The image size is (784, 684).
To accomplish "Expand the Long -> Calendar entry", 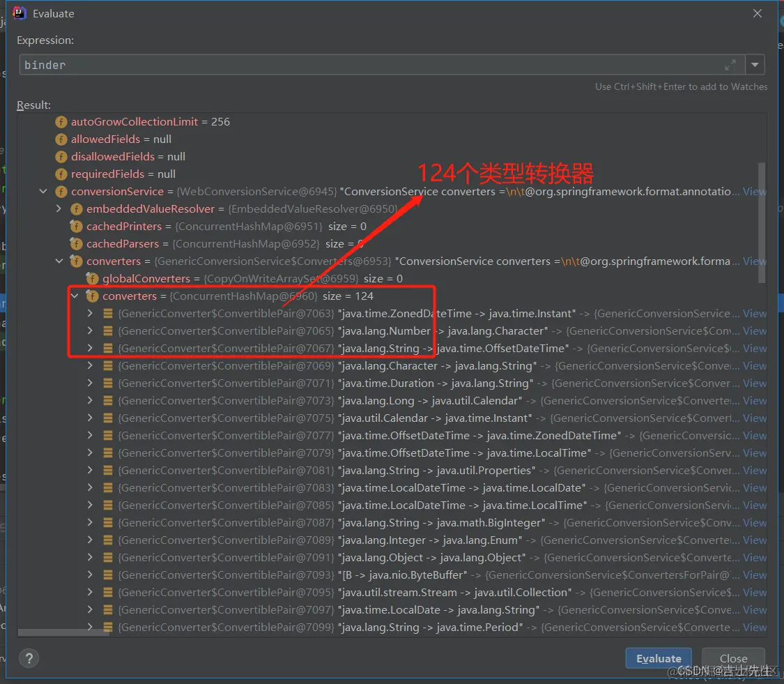I will coord(90,400).
